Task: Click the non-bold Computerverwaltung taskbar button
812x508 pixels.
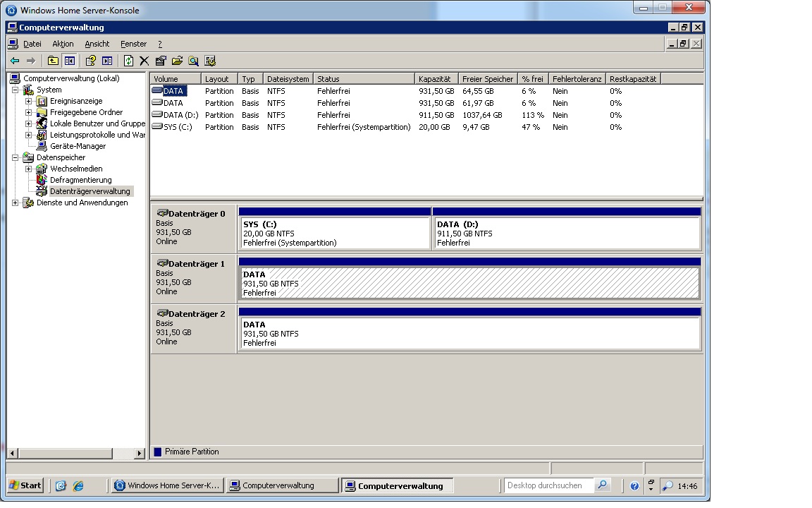Action: coord(283,485)
